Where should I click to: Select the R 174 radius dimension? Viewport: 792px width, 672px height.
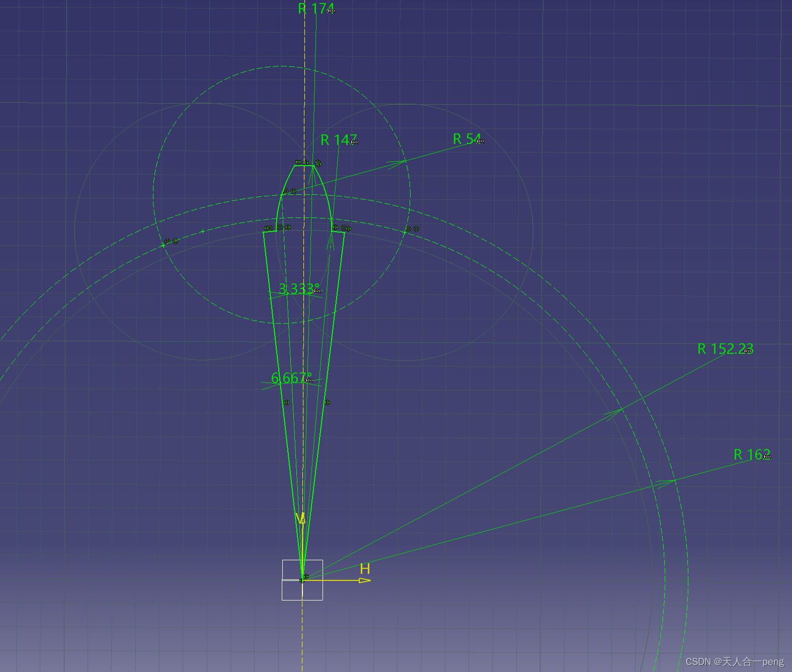(x=314, y=9)
